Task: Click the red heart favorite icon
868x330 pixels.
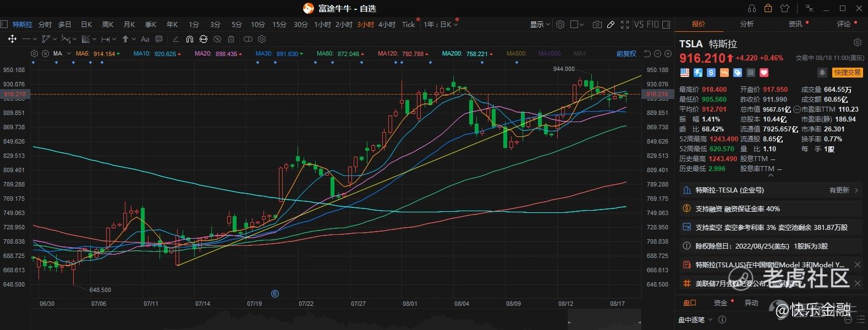Action: [764, 73]
